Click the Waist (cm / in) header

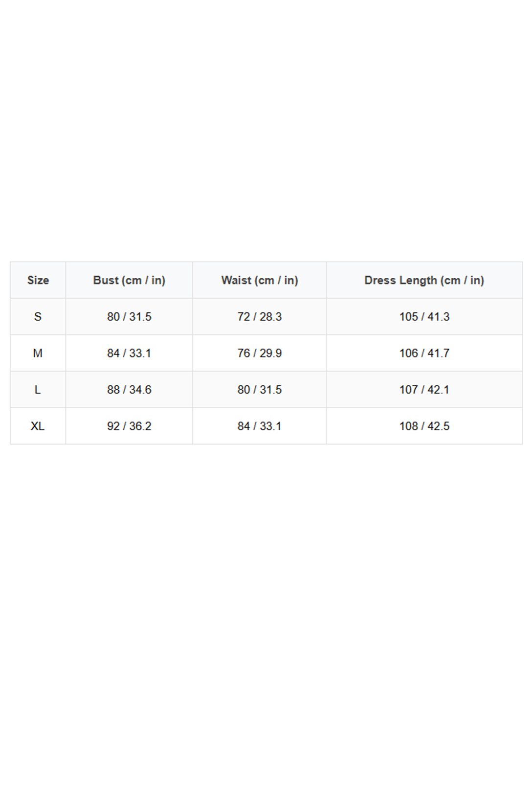coord(260,280)
